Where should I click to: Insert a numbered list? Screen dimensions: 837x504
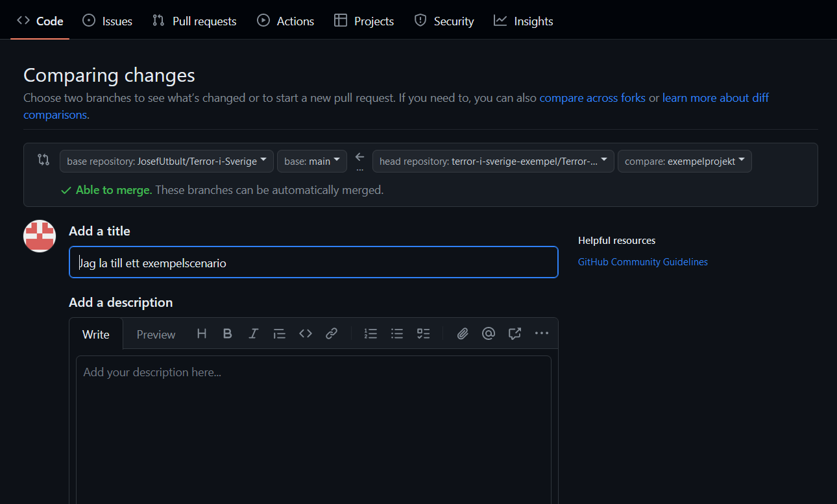(370, 333)
